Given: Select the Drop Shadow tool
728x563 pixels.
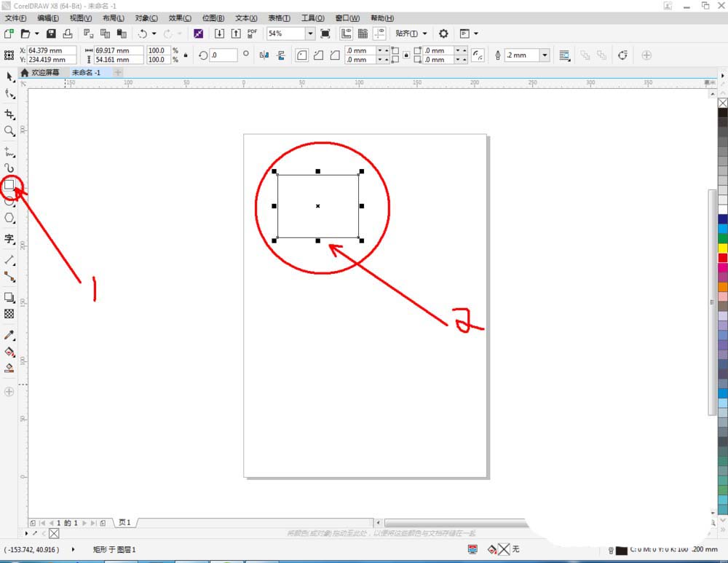Looking at the screenshot, I should pos(9,297).
